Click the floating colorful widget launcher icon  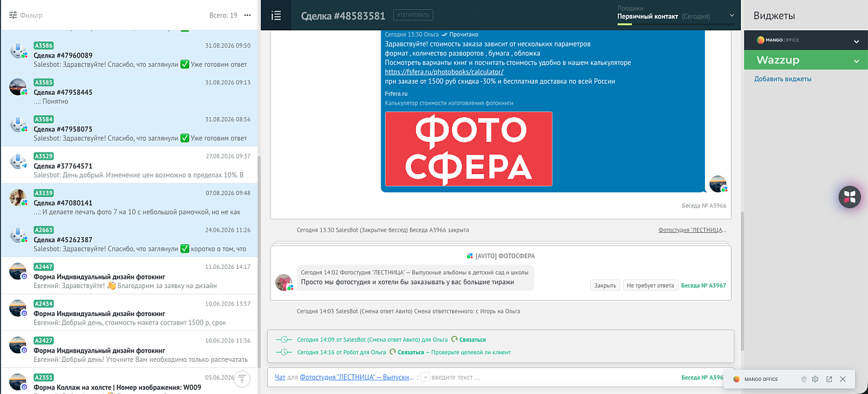pos(850,197)
